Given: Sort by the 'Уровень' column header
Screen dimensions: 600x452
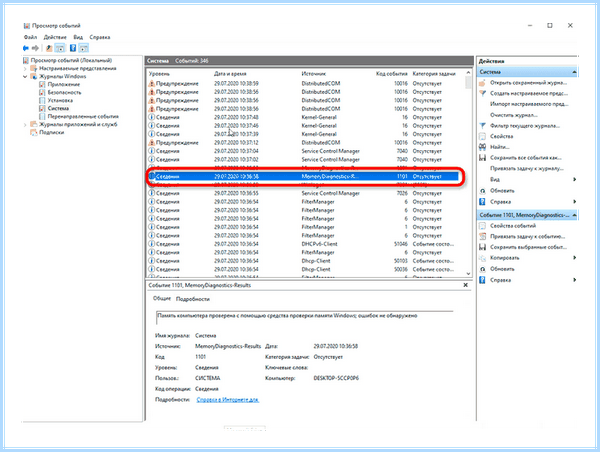Looking at the screenshot, I should coord(159,73).
